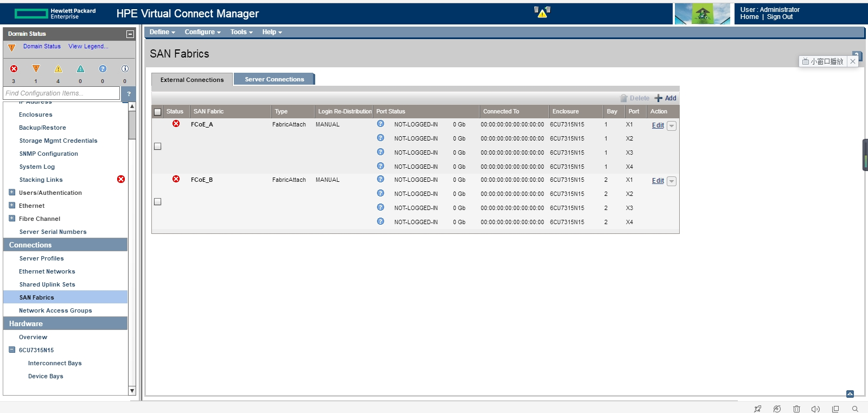Click the failed status icon for FCoE_B

pyautogui.click(x=176, y=179)
